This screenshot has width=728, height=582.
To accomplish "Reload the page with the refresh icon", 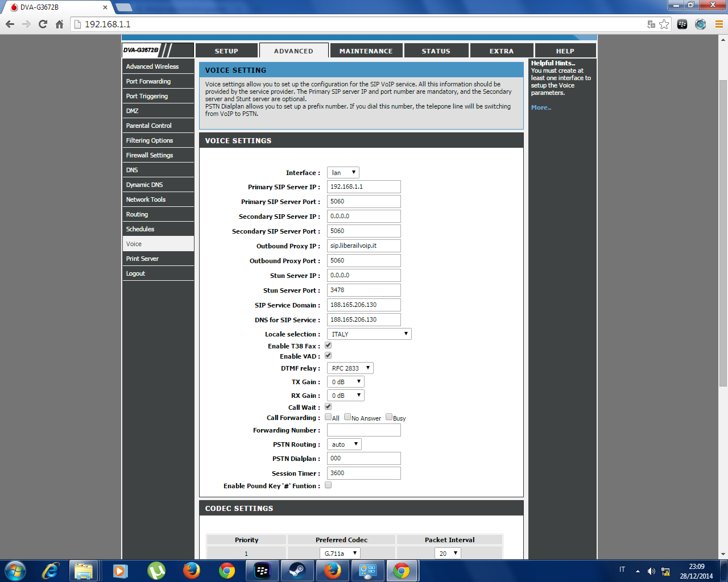I will click(x=43, y=24).
